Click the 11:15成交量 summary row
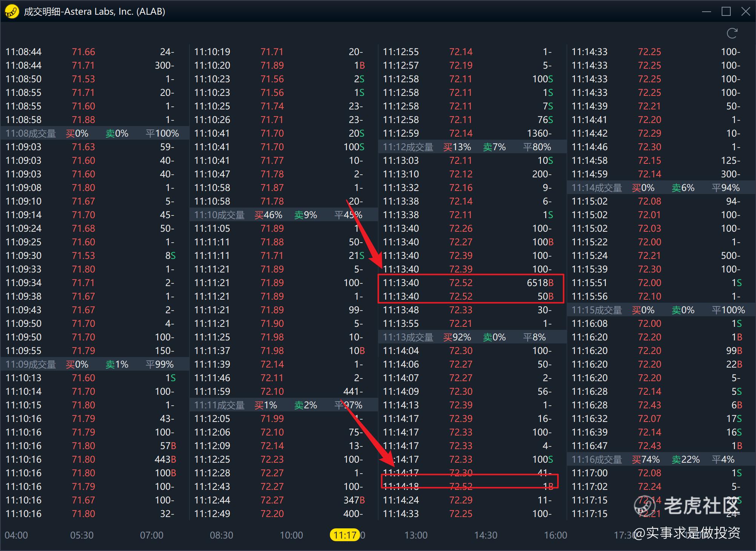 pyautogui.click(x=661, y=310)
